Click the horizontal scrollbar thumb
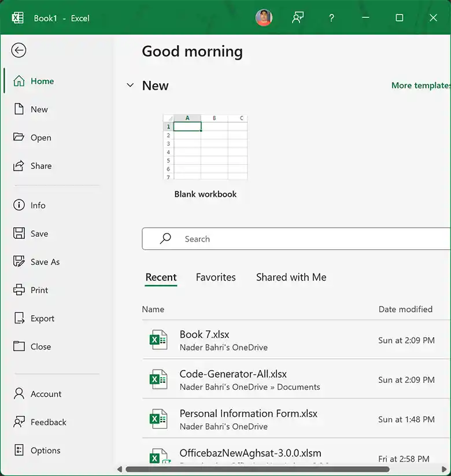 (x=257, y=469)
